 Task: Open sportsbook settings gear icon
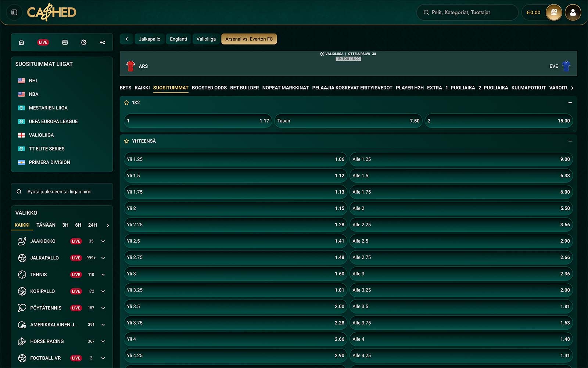point(84,42)
